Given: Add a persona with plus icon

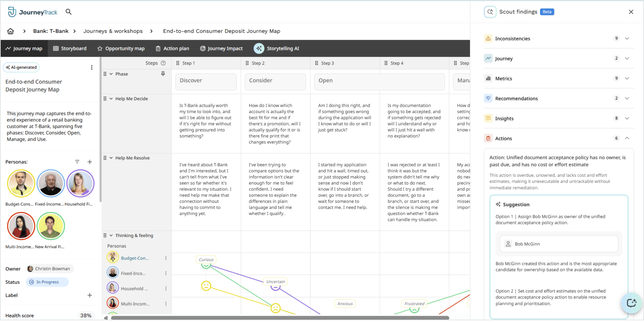Looking at the screenshot, I should point(90,162).
